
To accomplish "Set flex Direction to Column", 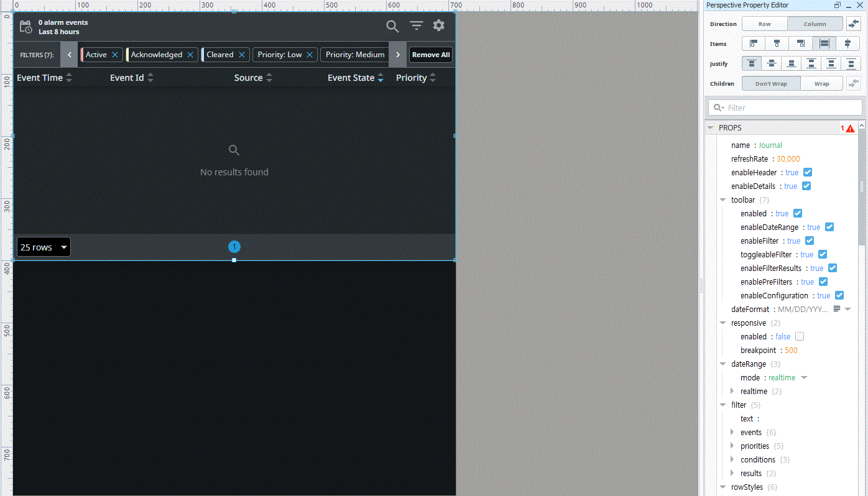I will pyautogui.click(x=815, y=24).
